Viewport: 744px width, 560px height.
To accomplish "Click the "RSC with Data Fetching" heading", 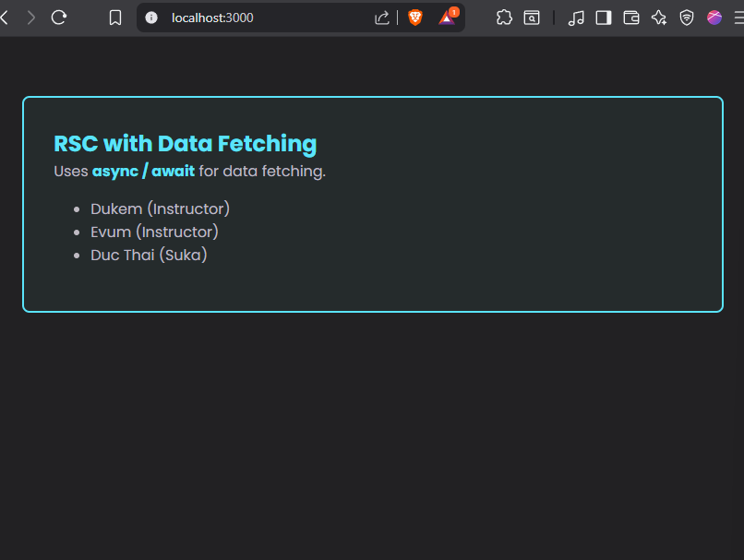I will click(x=185, y=144).
